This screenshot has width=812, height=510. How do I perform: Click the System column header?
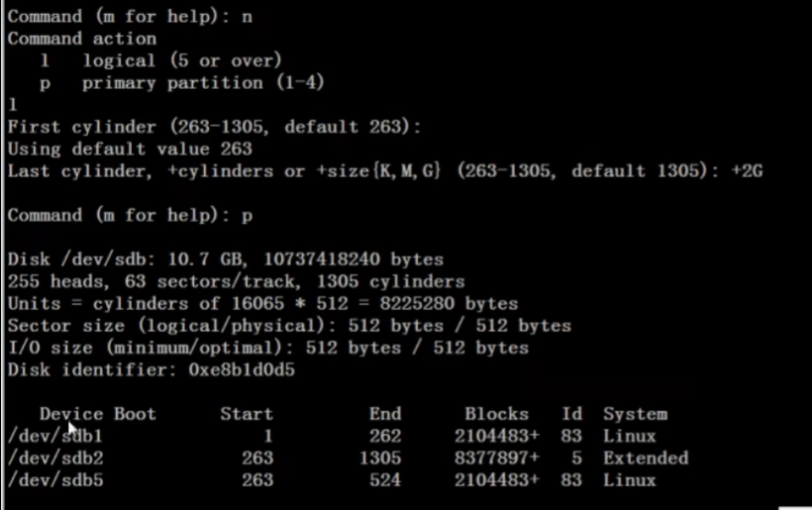[x=635, y=414]
